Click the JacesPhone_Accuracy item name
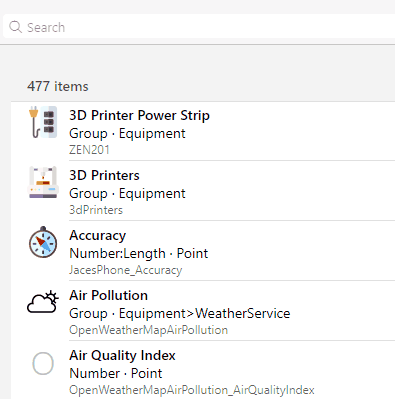Screen dimensions: 395x399 [x=126, y=270]
